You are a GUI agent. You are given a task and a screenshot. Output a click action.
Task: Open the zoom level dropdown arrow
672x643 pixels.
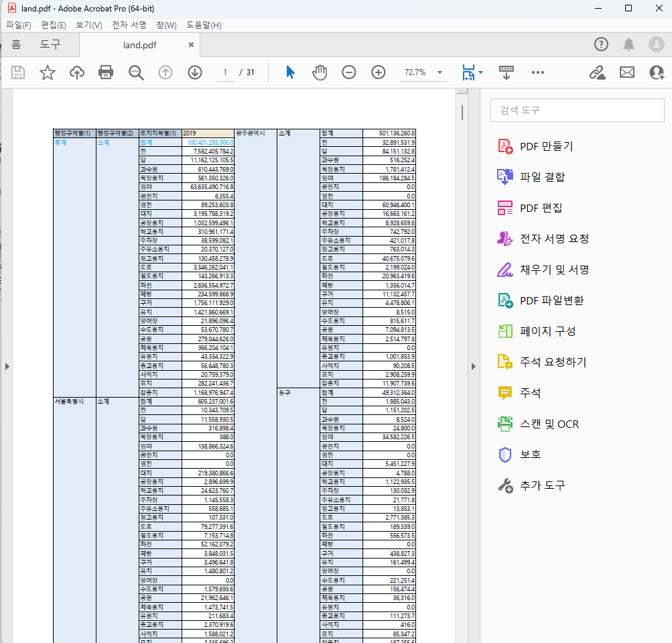[440, 72]
